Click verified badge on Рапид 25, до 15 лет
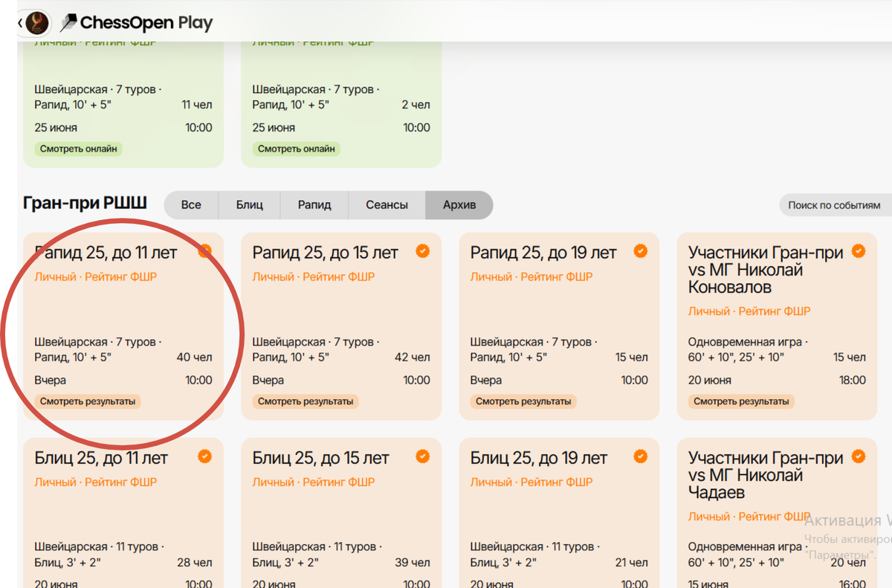This screenshot has height=588, width=892. (x=422, y=251)
